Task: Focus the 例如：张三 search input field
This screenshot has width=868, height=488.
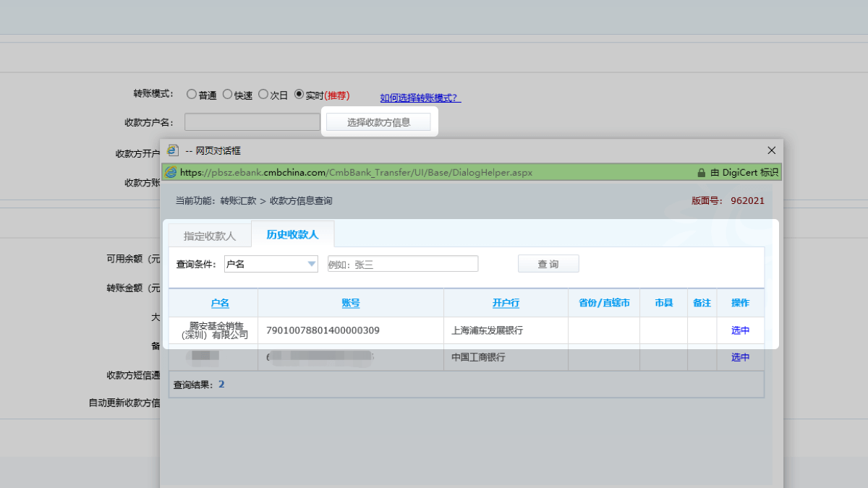Action: click(x=403, y=264)
